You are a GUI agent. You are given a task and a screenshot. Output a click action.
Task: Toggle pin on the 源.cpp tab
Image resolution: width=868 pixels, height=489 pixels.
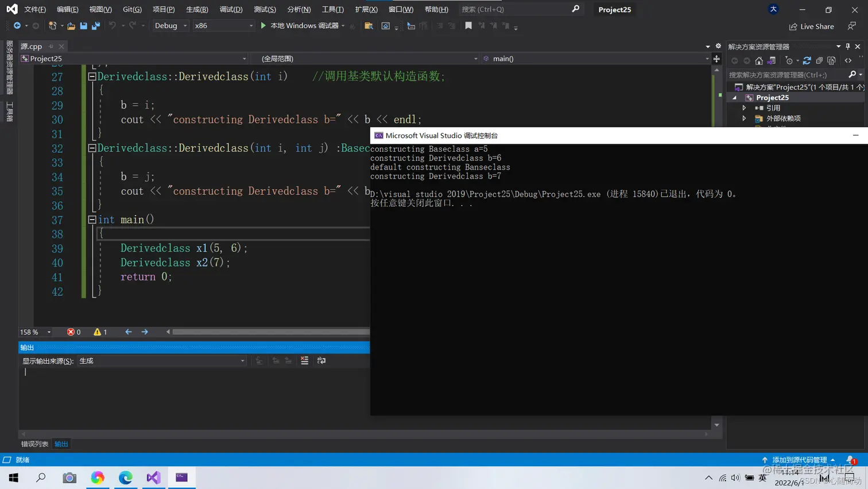51,47
